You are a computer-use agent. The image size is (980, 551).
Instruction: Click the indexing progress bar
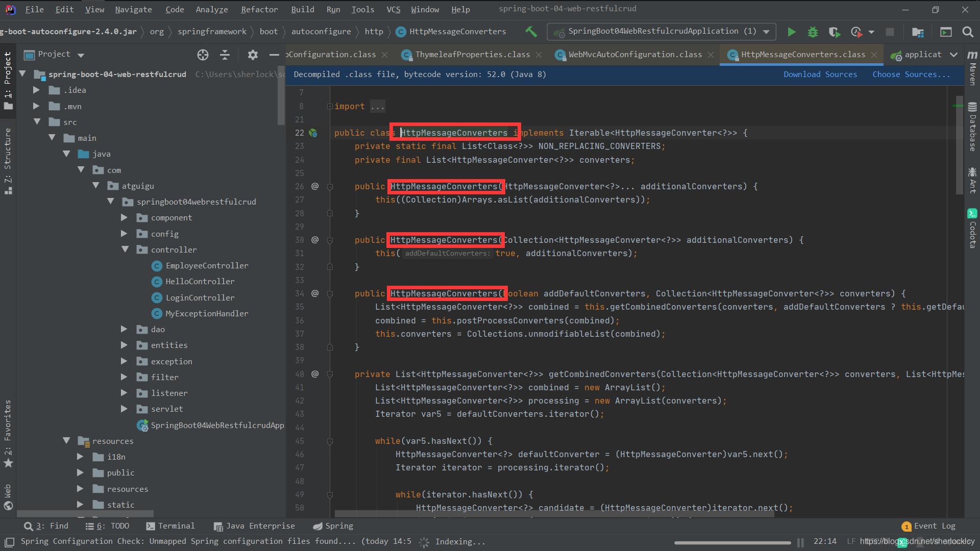tap(732, 542)
